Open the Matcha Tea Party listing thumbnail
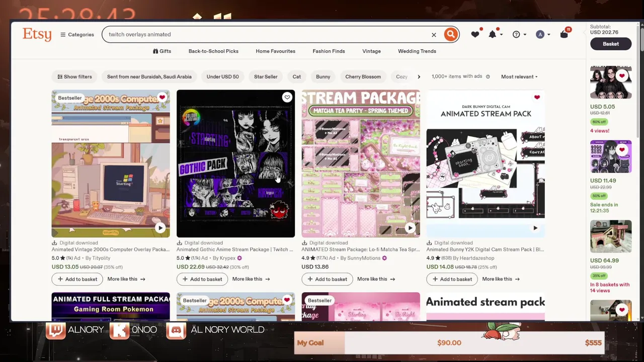The width and height of the screenshot is (644, 362). [x=361, y=163]
